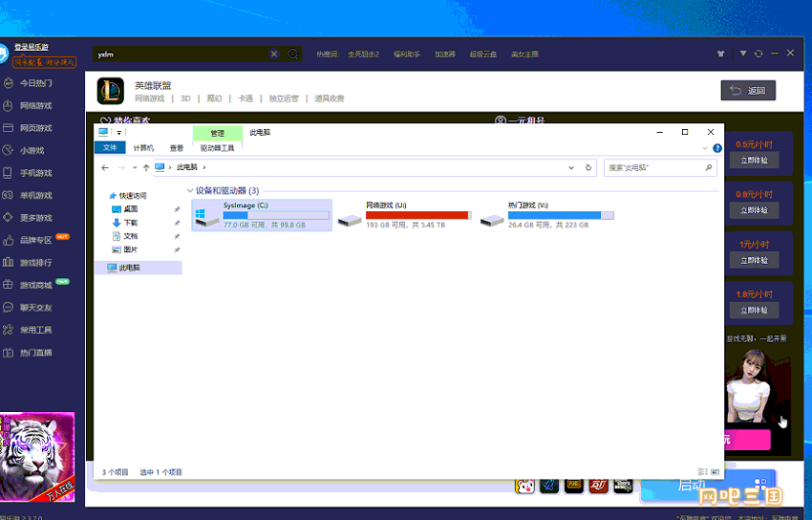Go back in File Explorer
Viewport: 812px width, 520px height.
point(105,167)
